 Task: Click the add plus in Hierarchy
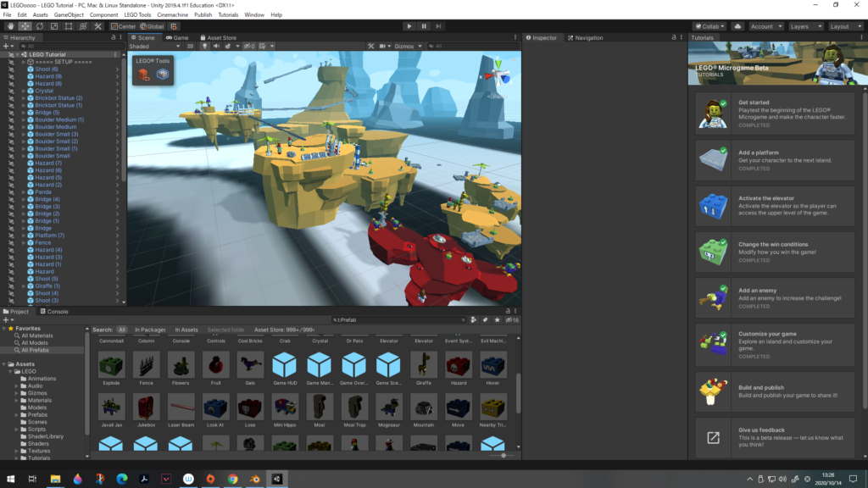[x=8, y=46]
